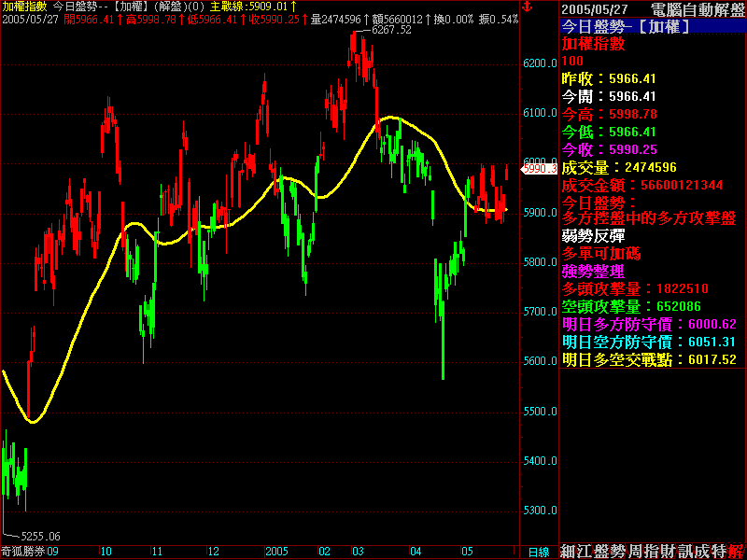Switch to the 訊 news tab
This screenshot has width=747, height=560.
[686, 552]
